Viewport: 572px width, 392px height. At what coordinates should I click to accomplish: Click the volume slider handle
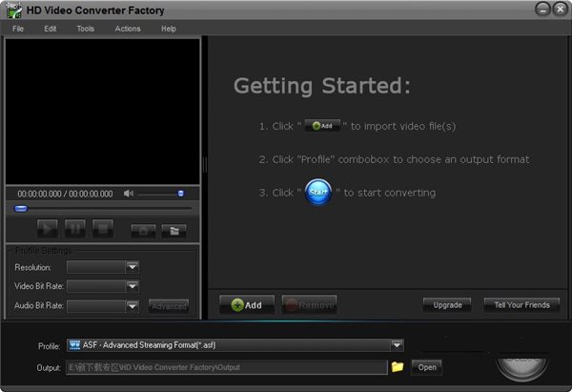180,194
